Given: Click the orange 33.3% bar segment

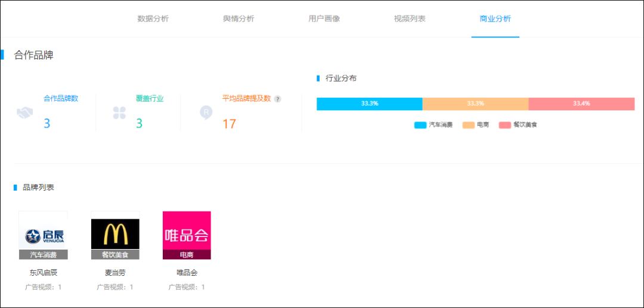Looking at the screenshot, I should click(476, 104).
